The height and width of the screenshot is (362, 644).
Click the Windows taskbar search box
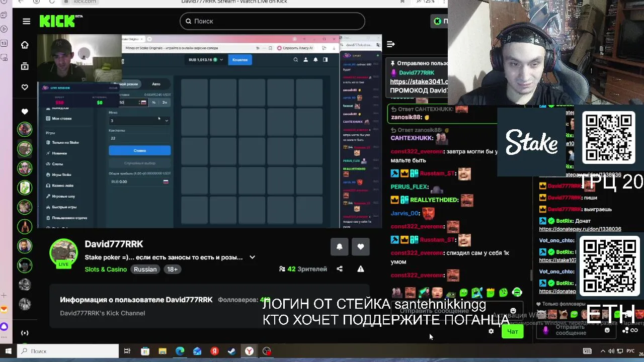pos(68,351)
